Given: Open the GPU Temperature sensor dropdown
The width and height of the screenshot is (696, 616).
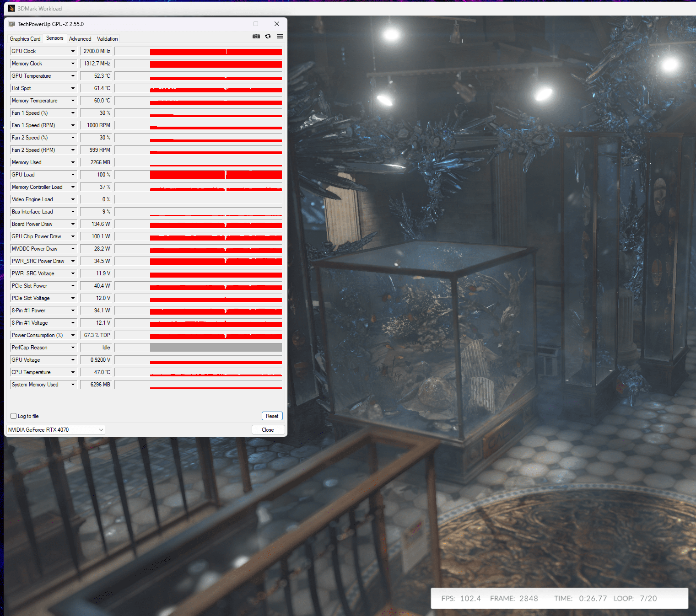Looking at the screenshot, I should (x=73, y=76).
